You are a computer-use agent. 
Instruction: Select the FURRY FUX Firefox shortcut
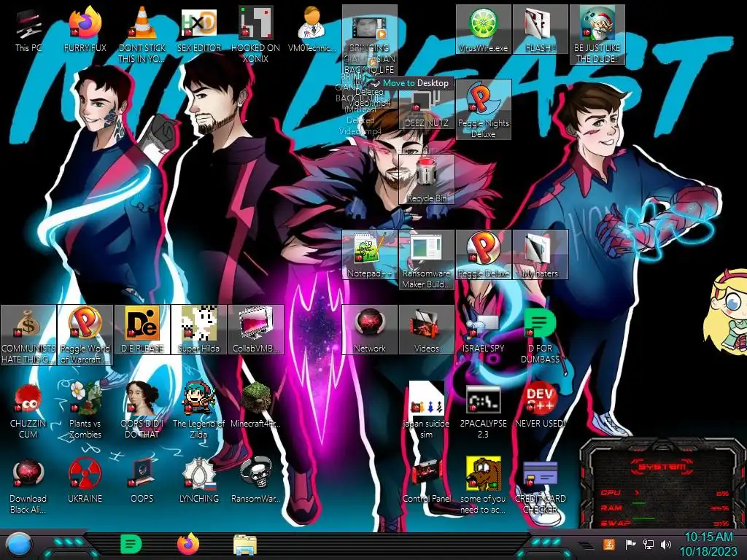[x=85, y=29]
